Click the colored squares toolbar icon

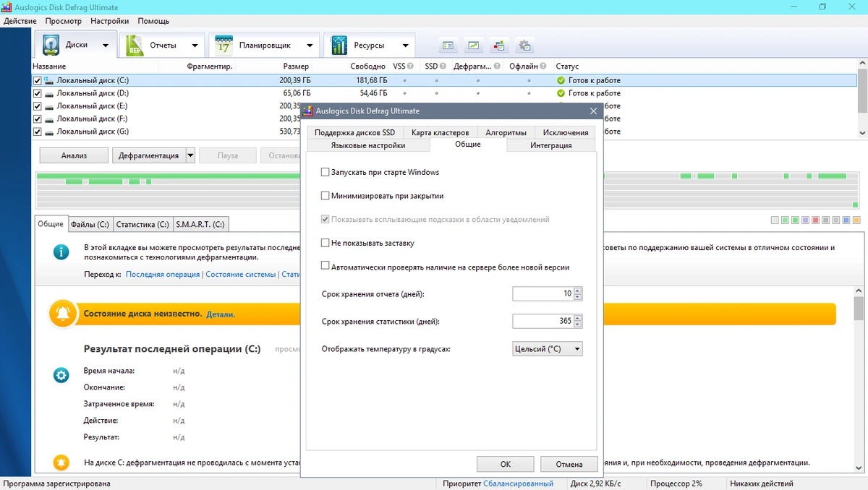tap(498, 46)
